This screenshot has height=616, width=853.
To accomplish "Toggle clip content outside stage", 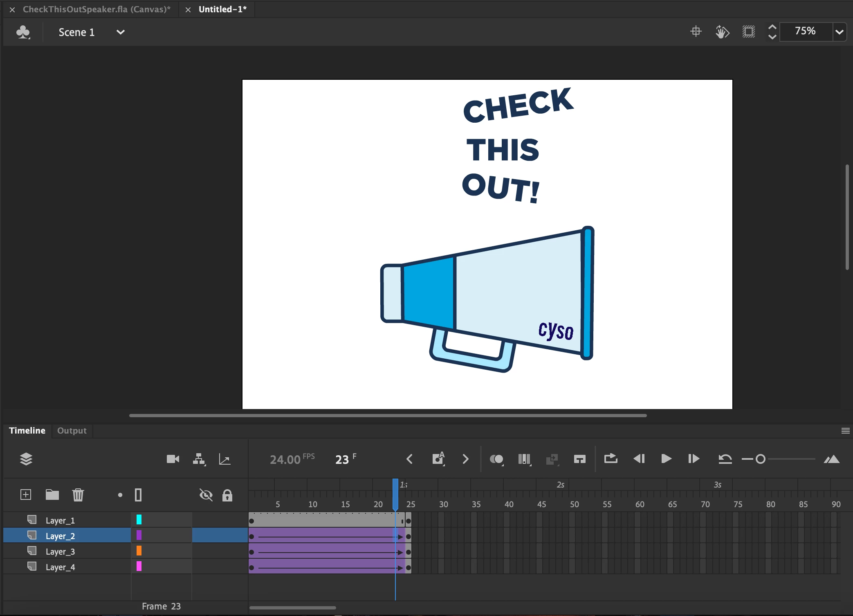I will [749, 31].
